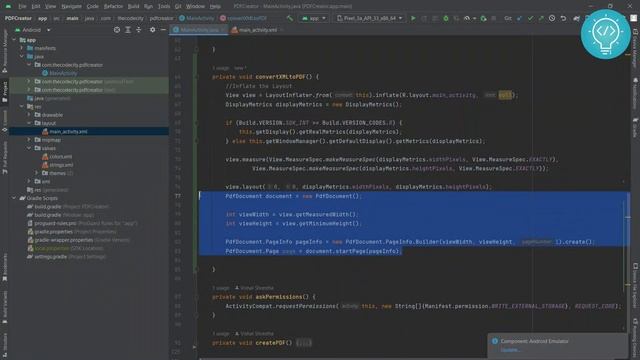Viewport: 640px width, 360px height.
Task: Click Select Opened File target icon in Project panel
Action: 117,30
